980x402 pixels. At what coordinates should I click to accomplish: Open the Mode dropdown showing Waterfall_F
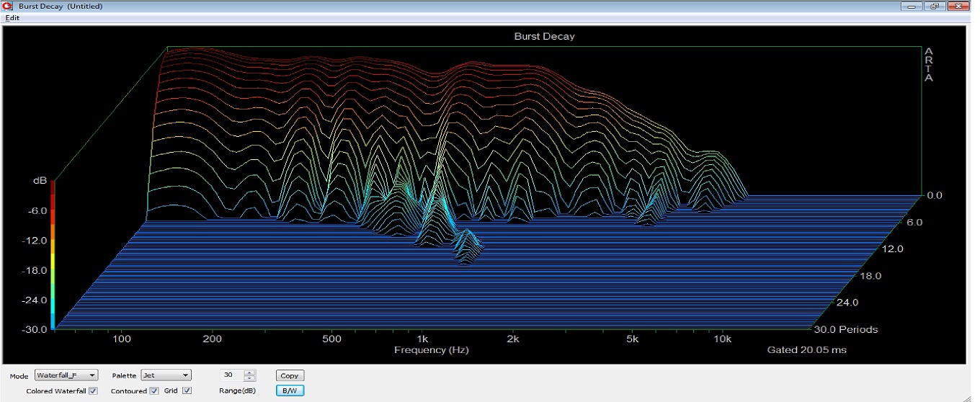coord(66,375)
